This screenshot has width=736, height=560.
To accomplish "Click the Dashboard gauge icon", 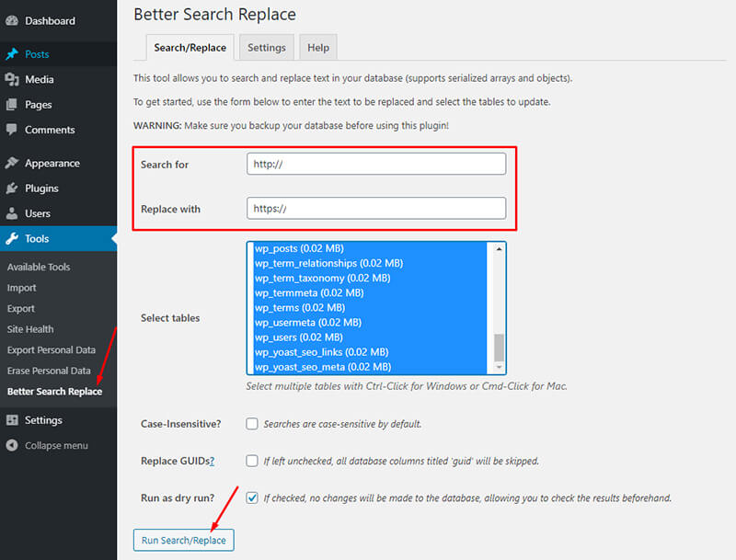I will pos(12,20).
